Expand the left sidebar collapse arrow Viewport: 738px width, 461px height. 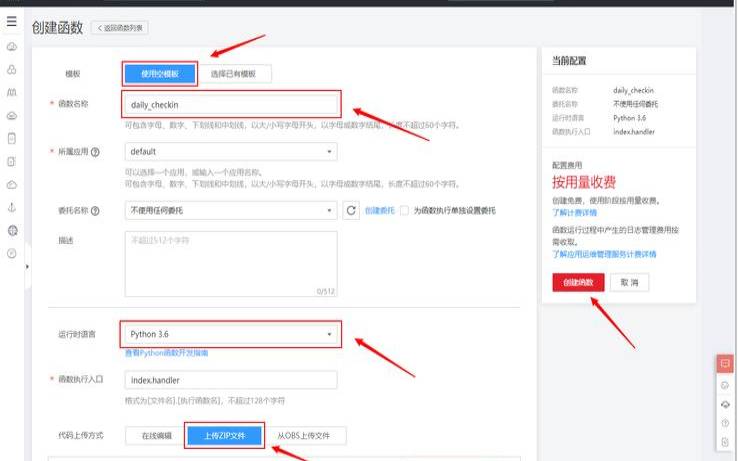(27, 267)
